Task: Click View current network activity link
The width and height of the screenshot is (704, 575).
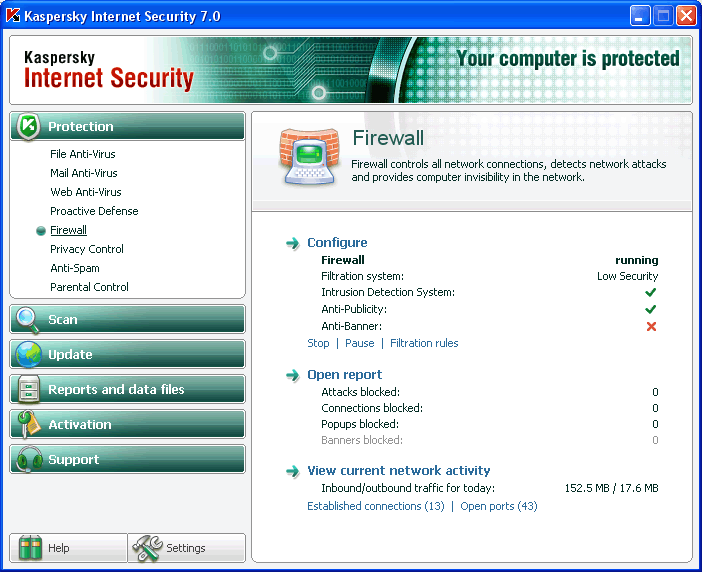Action: [x=399, y=471]
